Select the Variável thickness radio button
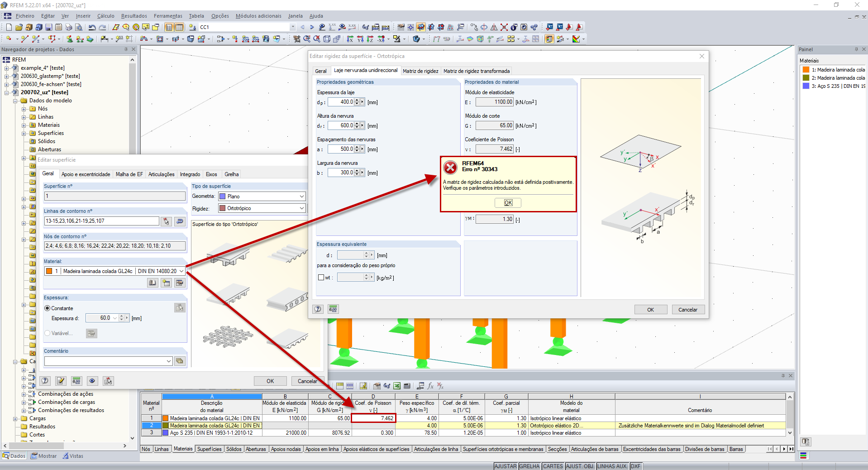Screen dimensions: 868x470 [48, 333]
